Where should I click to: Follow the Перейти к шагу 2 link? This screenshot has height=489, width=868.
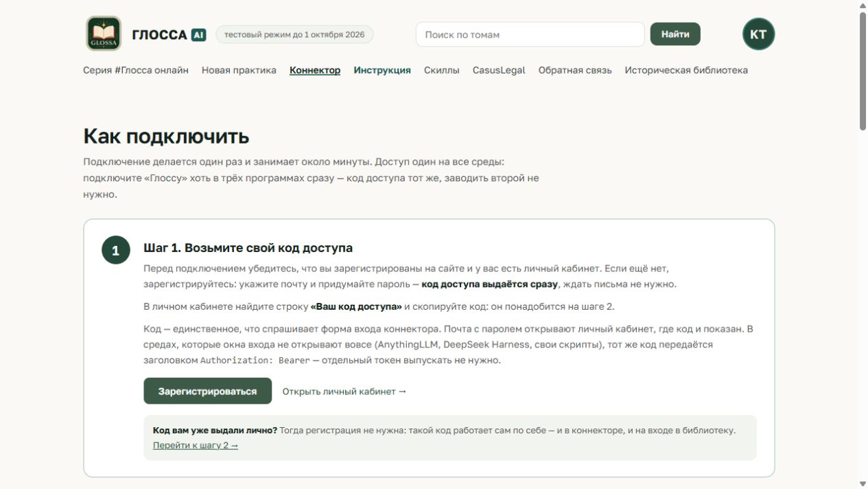pyautogui.click(x=196, y=445)
